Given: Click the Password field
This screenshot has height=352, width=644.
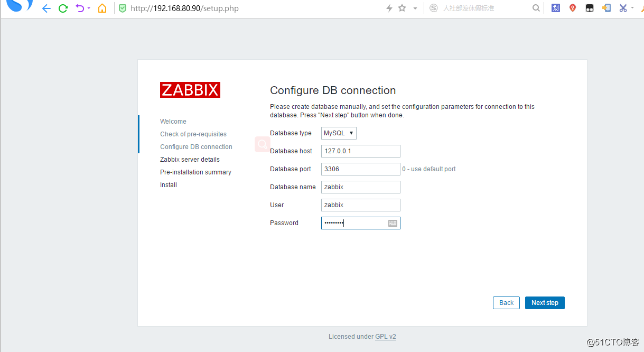Looking at the screenshot, I should pos(361,223).
